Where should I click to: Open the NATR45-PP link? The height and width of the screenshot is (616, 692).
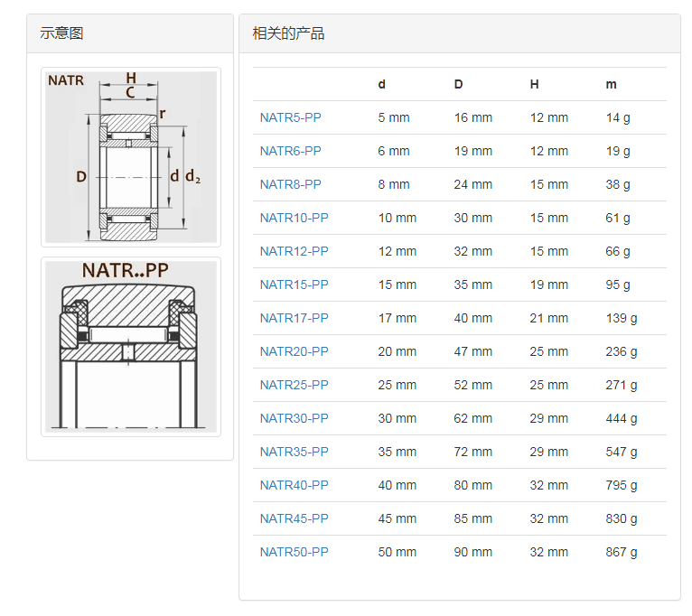coord(294,518)
